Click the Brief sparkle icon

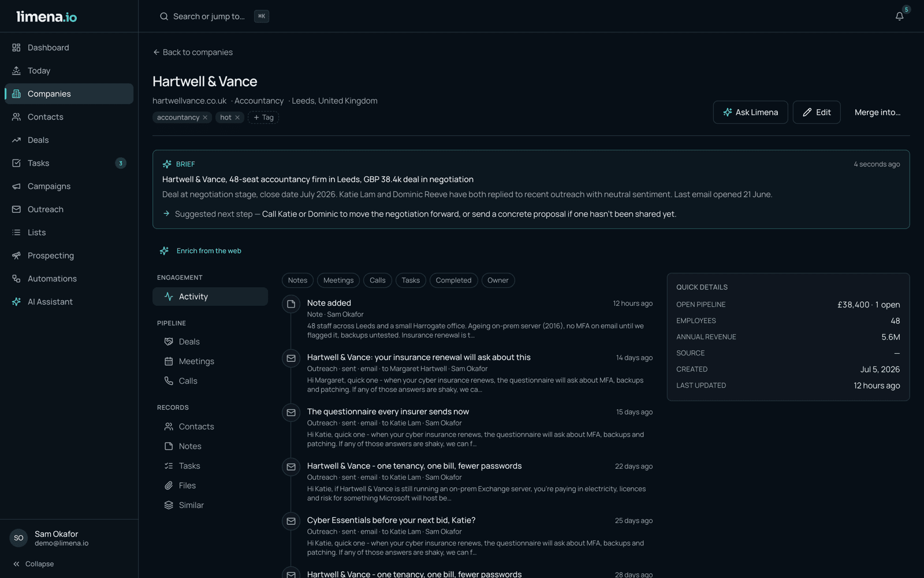coord(167,164)
